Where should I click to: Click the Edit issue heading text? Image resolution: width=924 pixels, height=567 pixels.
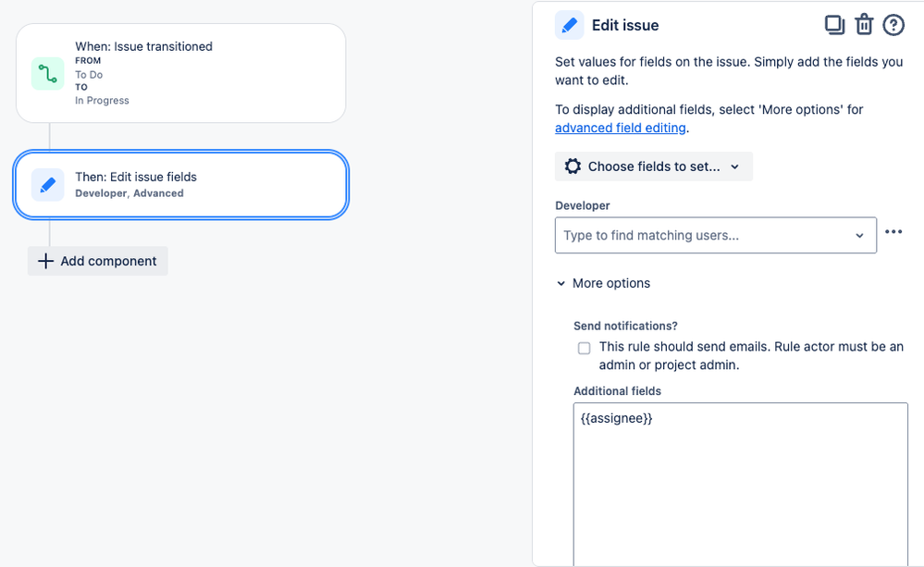[625, 25]
